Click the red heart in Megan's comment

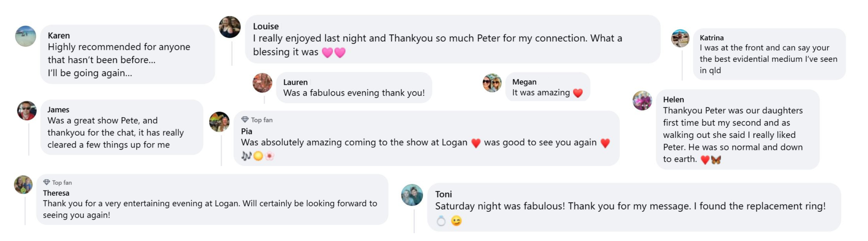point(578,93)
